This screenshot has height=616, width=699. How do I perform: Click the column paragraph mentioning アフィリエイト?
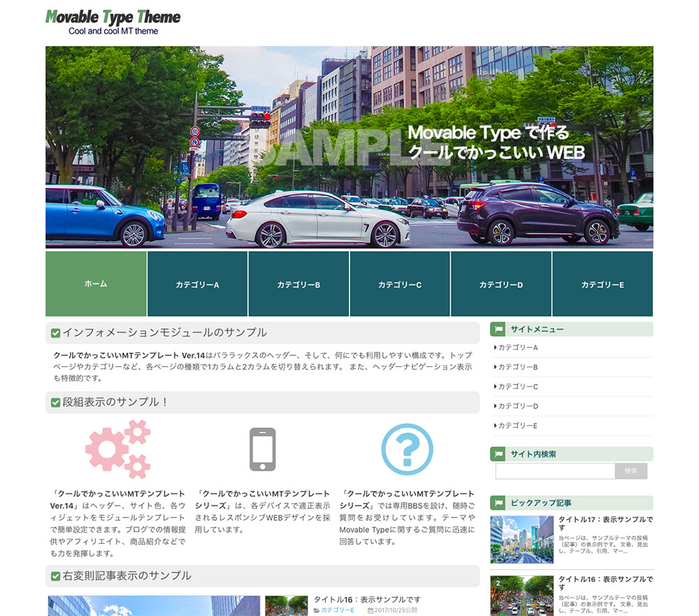(x=118, y=524)
